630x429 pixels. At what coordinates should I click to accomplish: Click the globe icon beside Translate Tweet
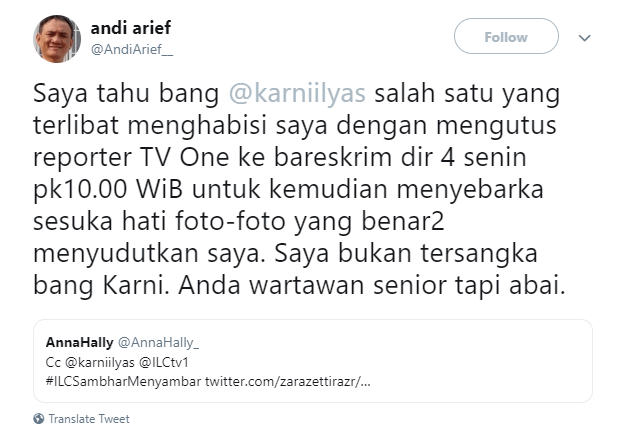[38, 419]
